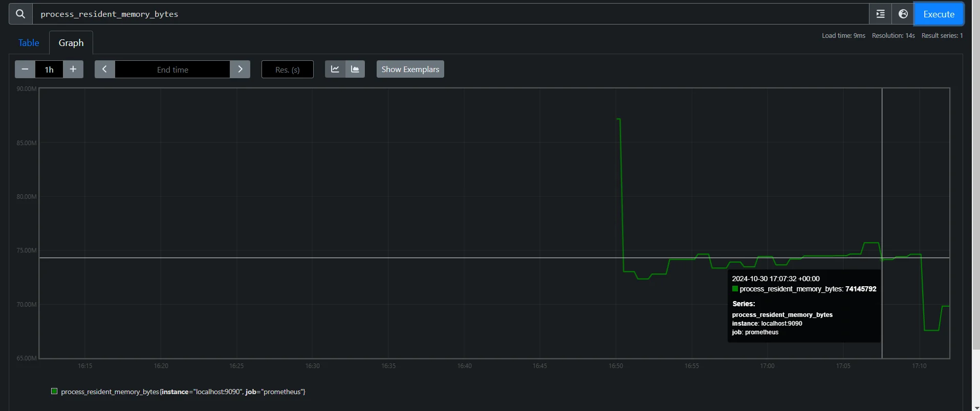Click the 16:50 x-axis label
The width and height of the screenshot is (980, 411).
[616, 366]
